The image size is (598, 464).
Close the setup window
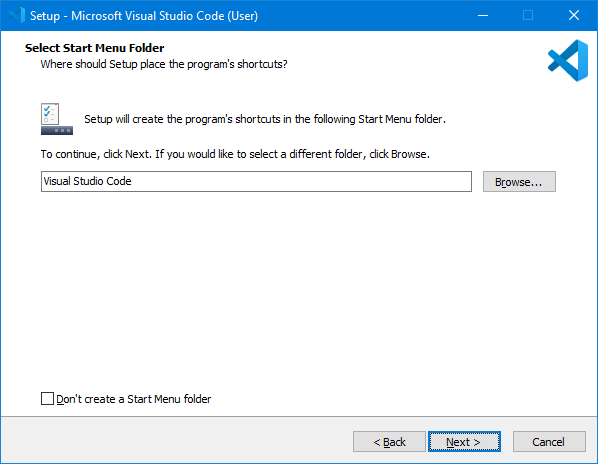[x=574, y=16]
